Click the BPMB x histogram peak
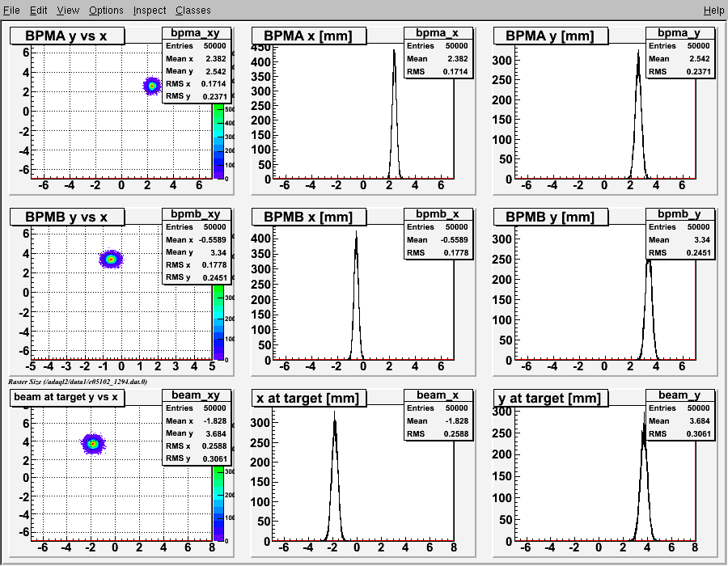This screenshot has height=566, width=728. 356,234
